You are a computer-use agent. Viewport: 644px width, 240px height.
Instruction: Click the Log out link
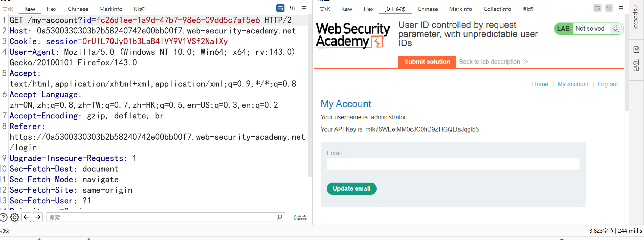tap(608, 84)
